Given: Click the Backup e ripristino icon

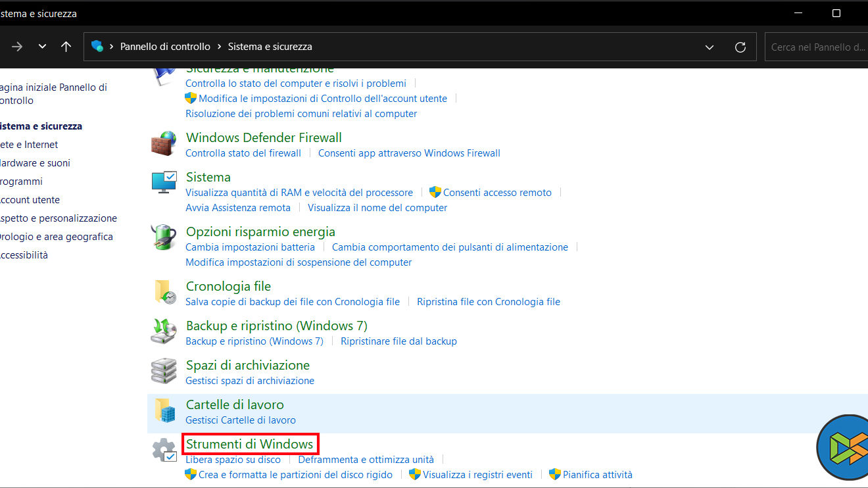Looking at the screenshot, I should [x=164, y=331].
